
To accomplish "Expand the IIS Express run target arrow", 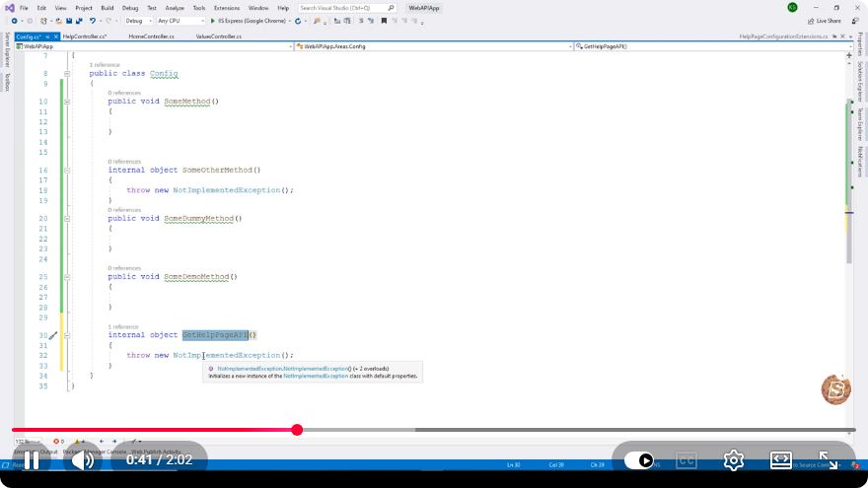I will [x=290, y=21].
